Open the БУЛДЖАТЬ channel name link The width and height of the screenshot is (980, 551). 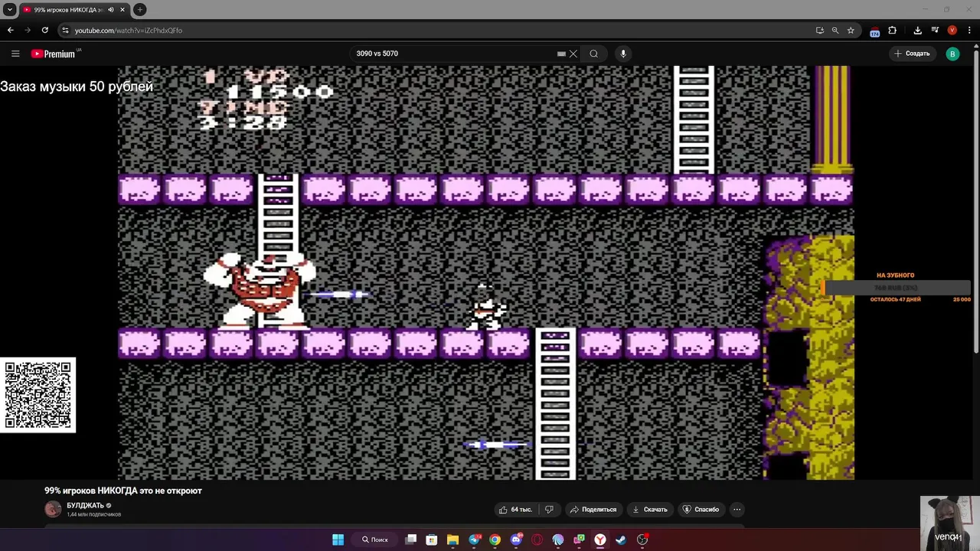(x=85, y=506)
